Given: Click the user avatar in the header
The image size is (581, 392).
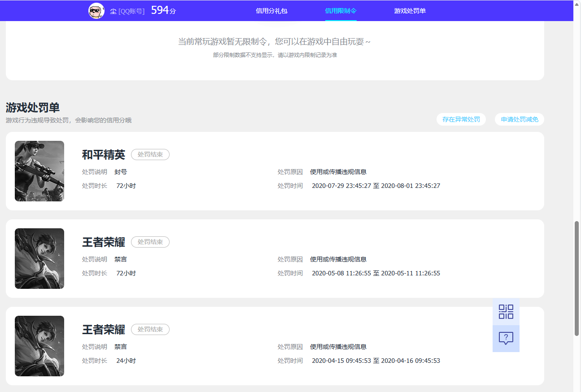Looking at the screenshot, I should click(96, 11).
